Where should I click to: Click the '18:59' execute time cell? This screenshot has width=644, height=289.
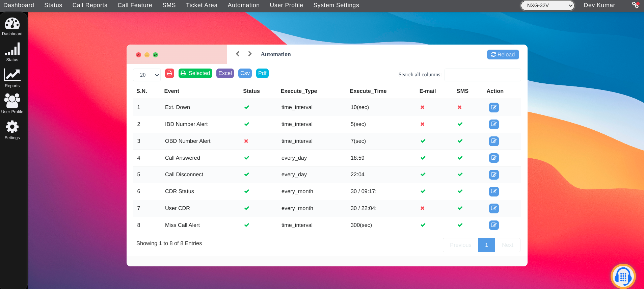tap(357, 158)
